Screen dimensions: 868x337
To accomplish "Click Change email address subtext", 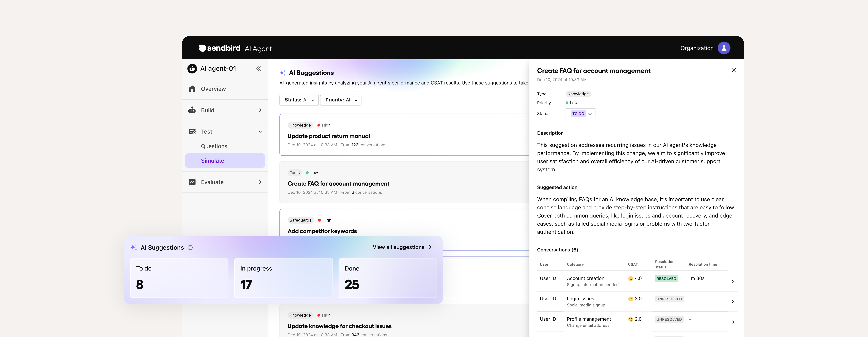I will (588, 325).
